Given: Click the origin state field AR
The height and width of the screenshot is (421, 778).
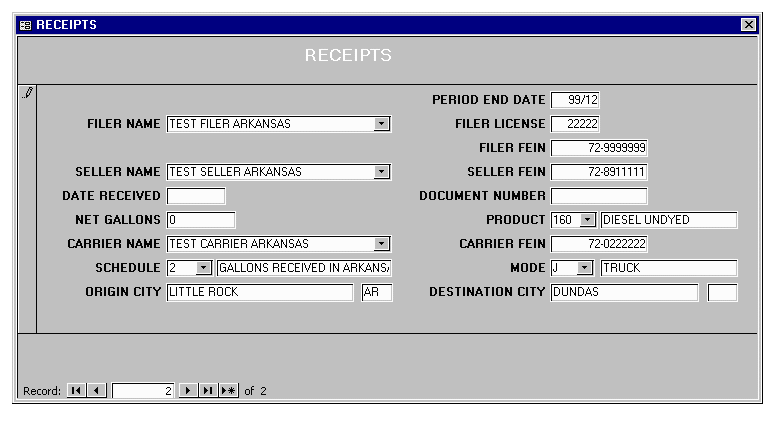Looking at the screenshot, I should pos(377,292).
